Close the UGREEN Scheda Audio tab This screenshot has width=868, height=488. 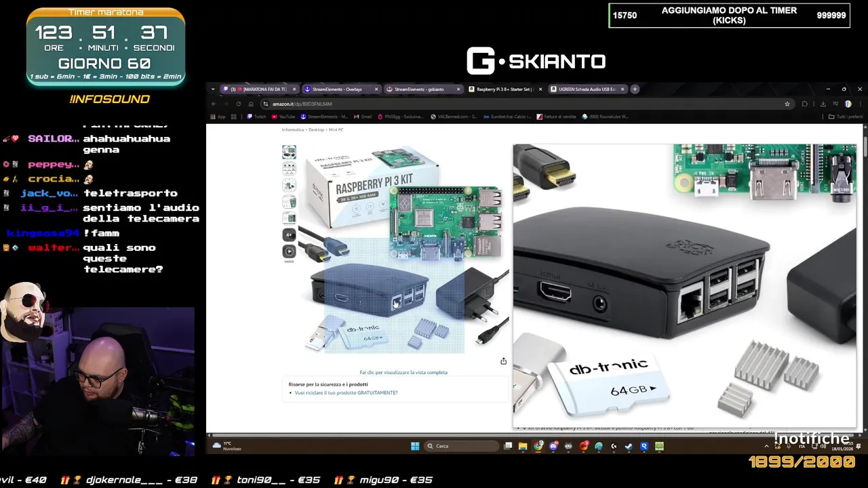623,89
